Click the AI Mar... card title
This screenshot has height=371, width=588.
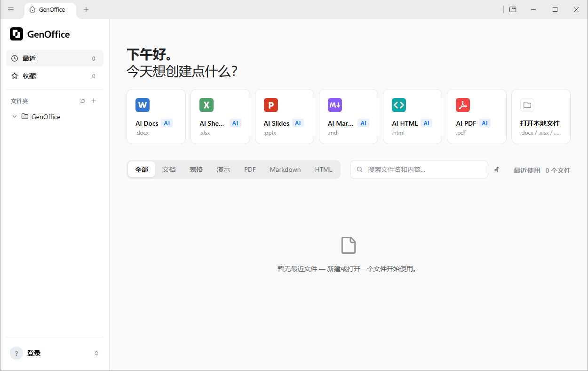pyautogui.click(x=341, y=123)
